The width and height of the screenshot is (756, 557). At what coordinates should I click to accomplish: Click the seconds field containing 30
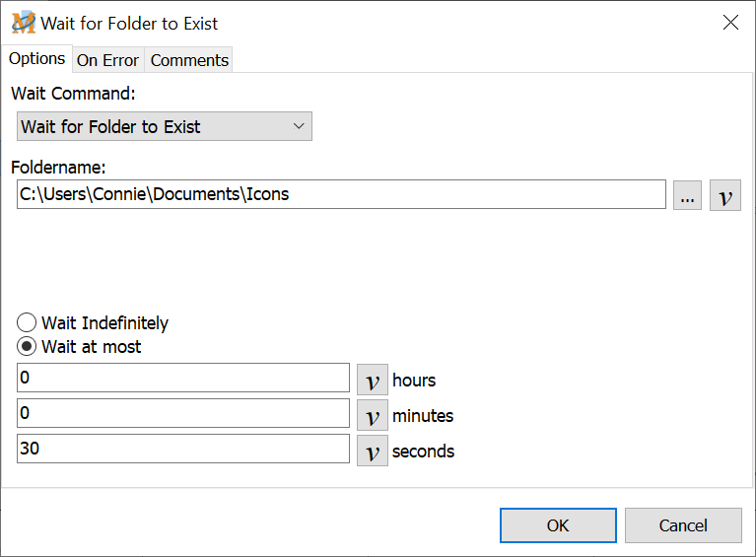[x=183, y=450]
